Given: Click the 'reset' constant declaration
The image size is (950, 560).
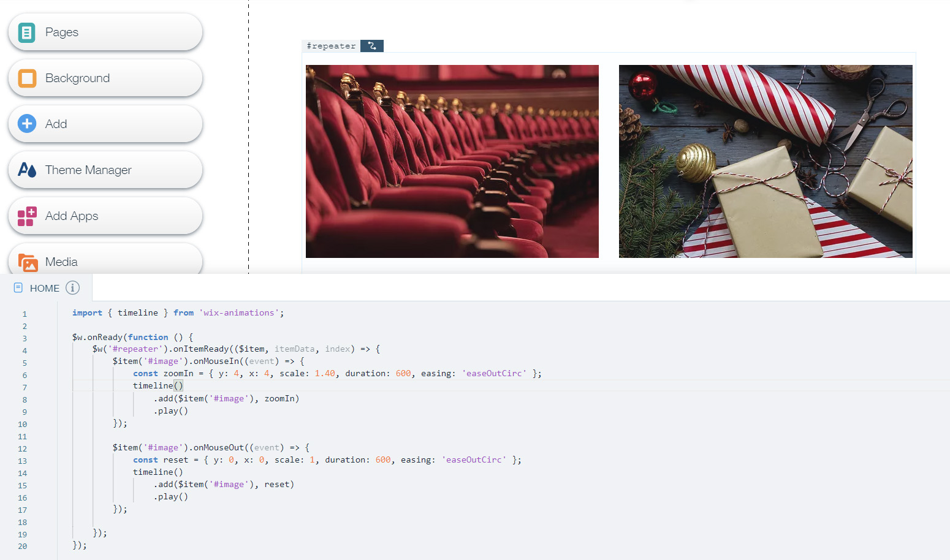Looking at the screenshot, I should point(176,460).
